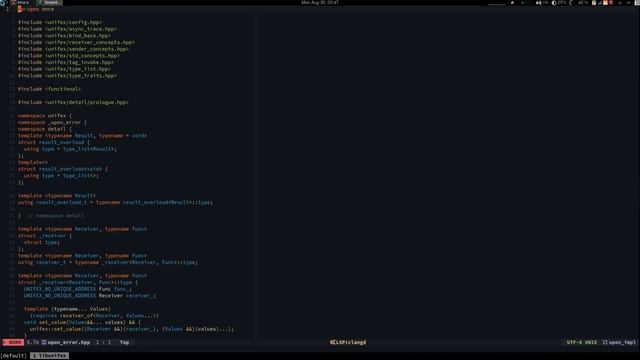Click the '#pragma once' line

pos(36,9)
